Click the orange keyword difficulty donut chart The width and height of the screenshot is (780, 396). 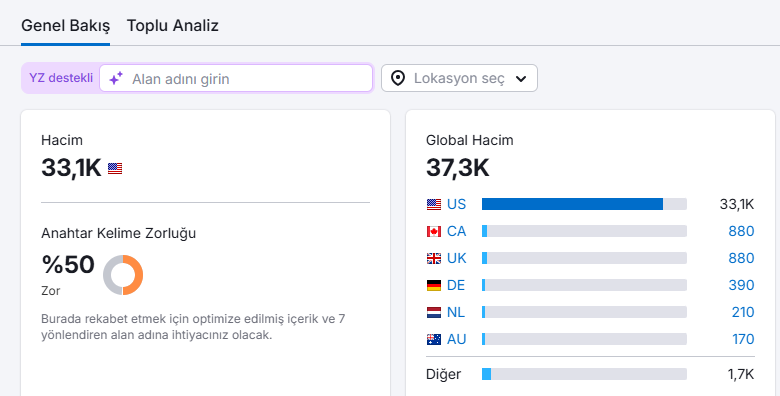pos(123,275)
